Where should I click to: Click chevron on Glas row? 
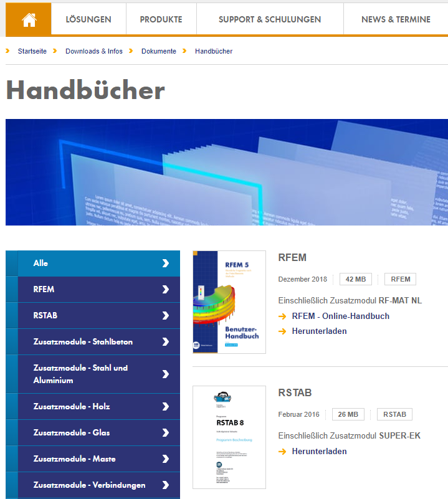coord(166,432)
